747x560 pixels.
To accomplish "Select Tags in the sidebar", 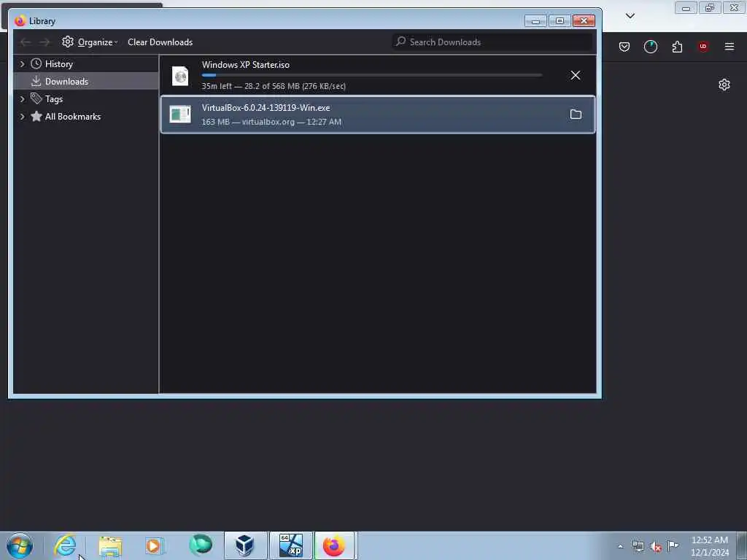I will pyautogui.click(x=54, y=99).
